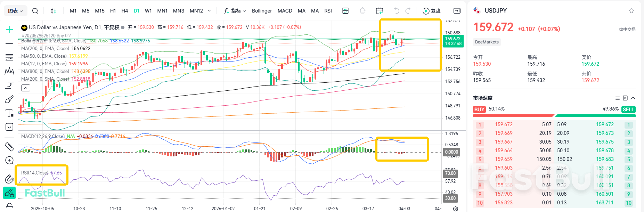This screenshot has height=212, width=644.
Task: Click the 复盘 replay button
Action: click(x=432, y=11)
